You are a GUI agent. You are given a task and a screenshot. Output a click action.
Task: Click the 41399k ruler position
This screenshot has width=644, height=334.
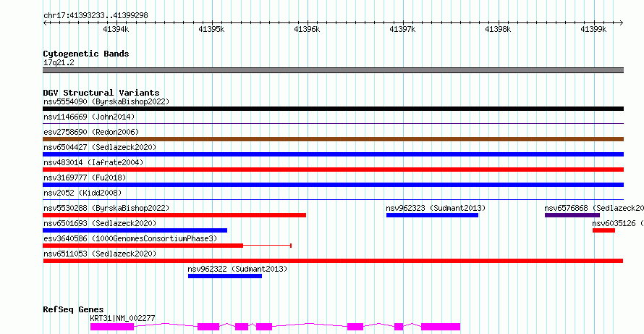(593, 29)
